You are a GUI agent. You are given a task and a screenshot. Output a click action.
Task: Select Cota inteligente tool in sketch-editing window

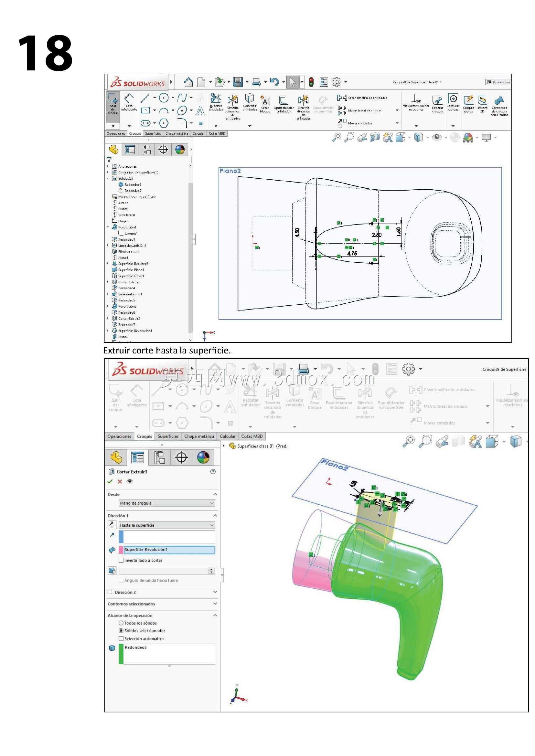click(129, 103)
